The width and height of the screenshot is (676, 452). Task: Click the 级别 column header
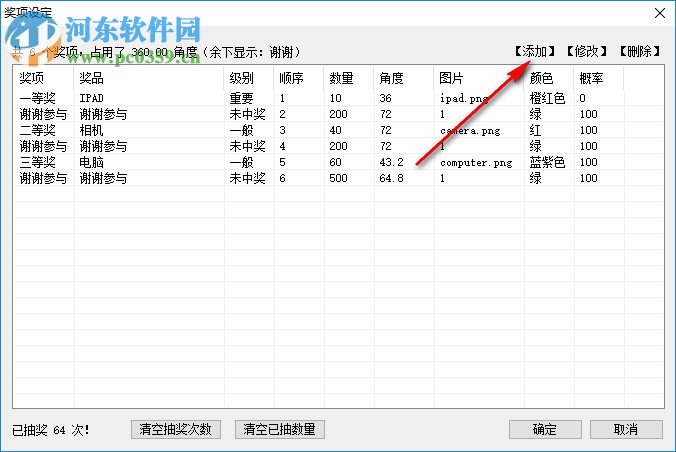(x=249, y=78)
